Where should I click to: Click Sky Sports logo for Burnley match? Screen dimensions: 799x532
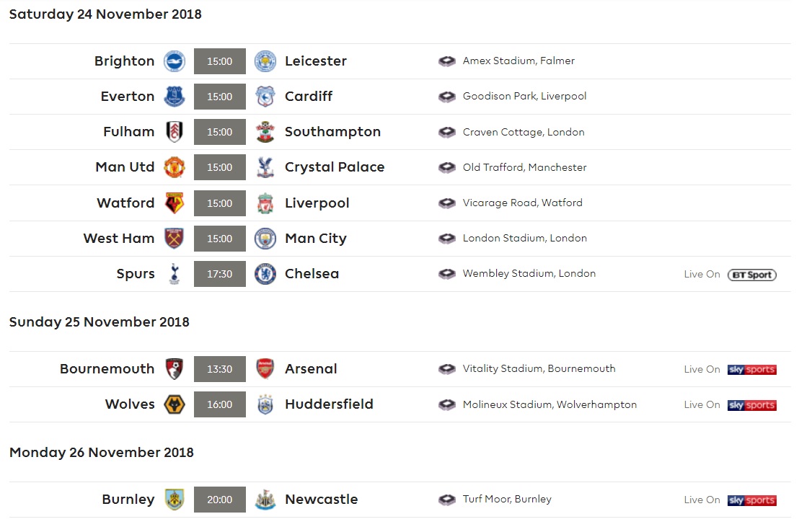coord(751,500)
